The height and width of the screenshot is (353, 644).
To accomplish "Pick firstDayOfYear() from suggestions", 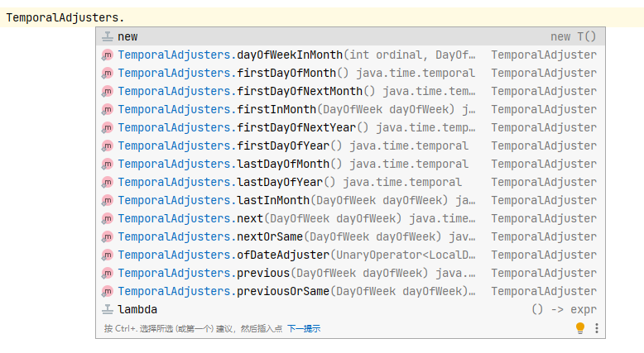I will click(350, 145).
